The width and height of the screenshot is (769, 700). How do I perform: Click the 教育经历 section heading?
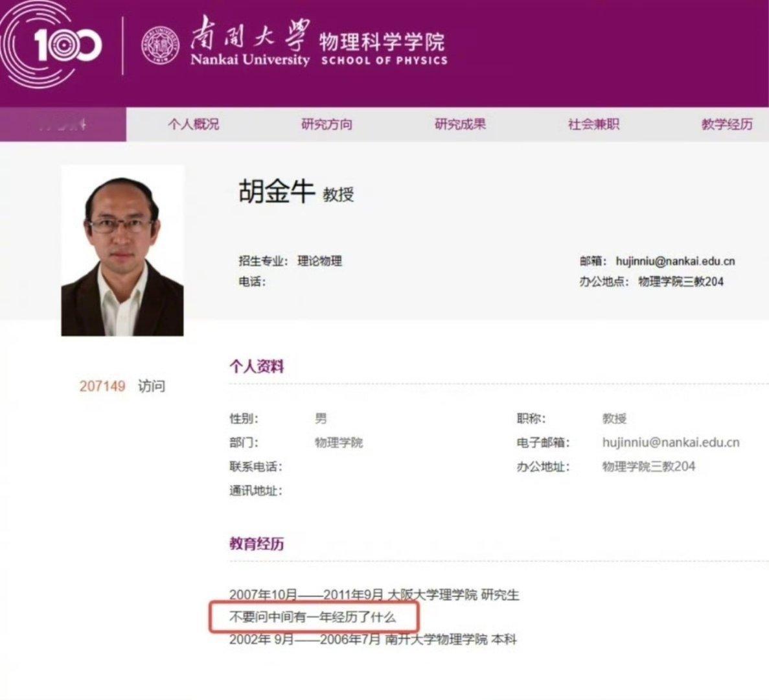[257, 544]
